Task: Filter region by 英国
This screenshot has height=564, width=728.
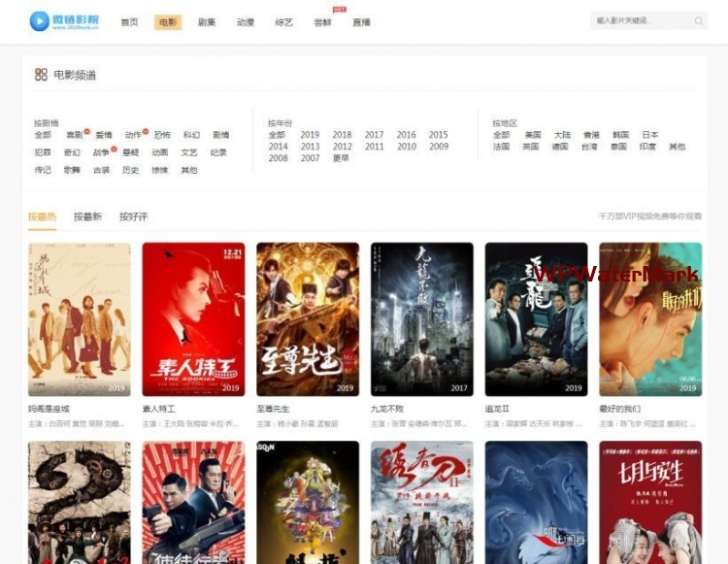Action: pos(531,147)
